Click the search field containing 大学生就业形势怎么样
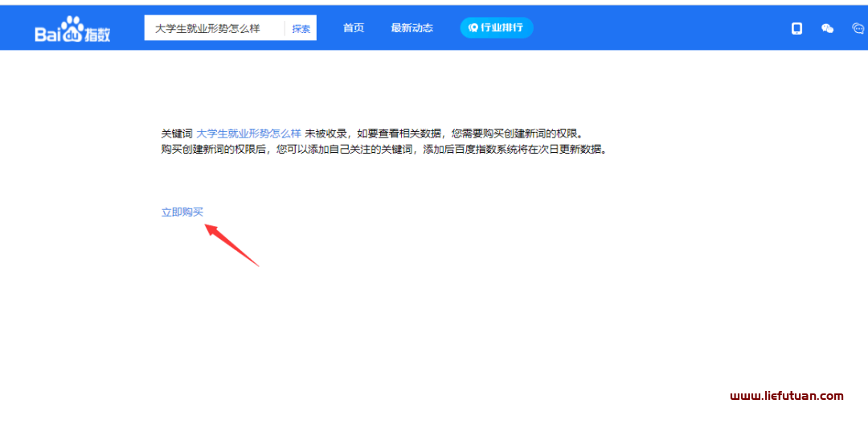868x424 pixels. point(215,28)
